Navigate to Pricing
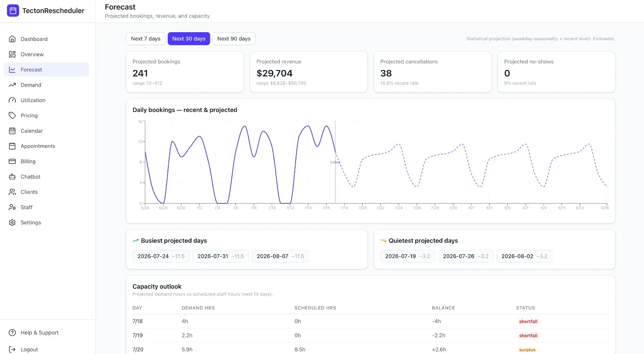This screenshot has height=354, width=644. pos(46,115)
